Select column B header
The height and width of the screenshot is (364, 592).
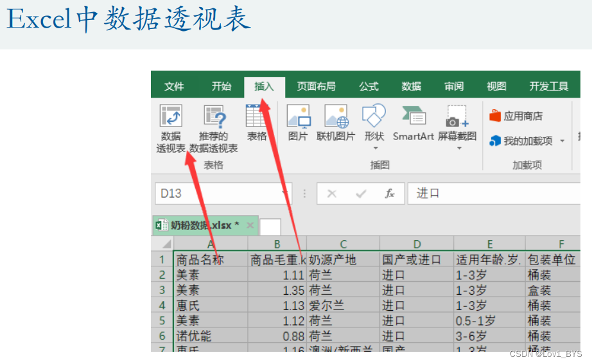point(277,244)
